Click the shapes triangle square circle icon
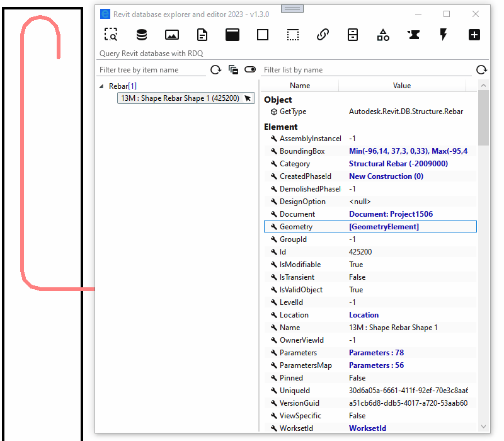This screenshot has height=441, width=504. pyautogui.click(x=383, y=35)
